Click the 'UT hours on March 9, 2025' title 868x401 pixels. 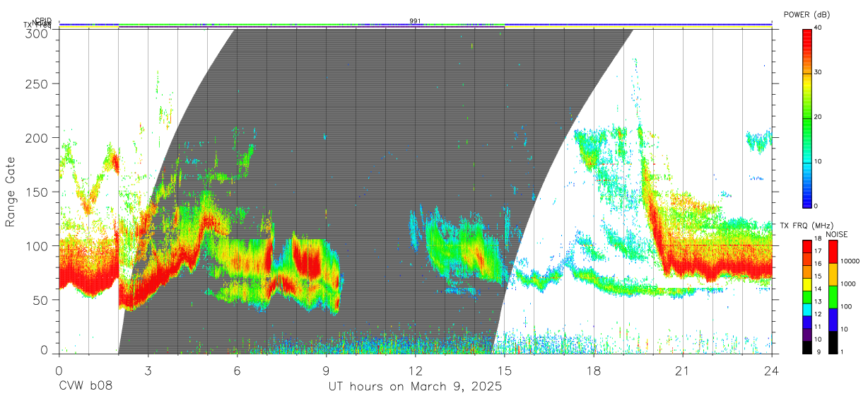click(x=415, y=387)
